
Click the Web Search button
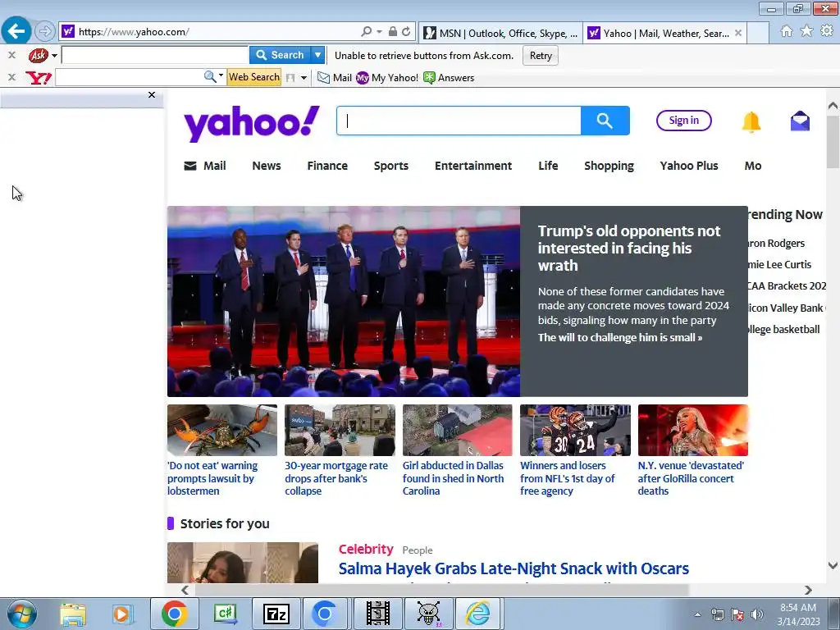(254, 77)
